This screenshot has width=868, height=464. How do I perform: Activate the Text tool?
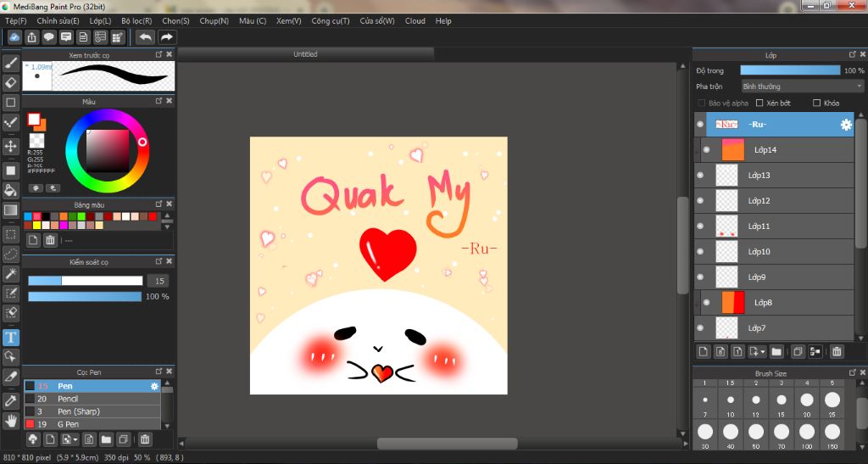[x=11, y=337]
